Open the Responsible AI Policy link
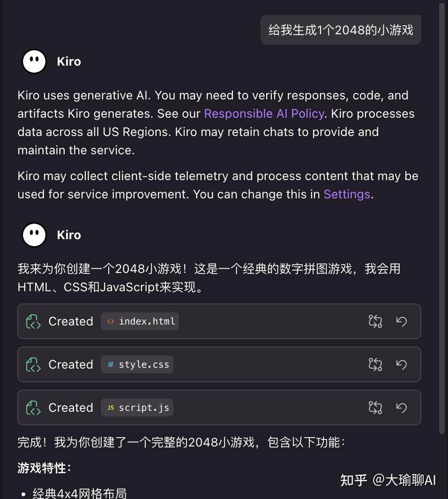 click(x=263, y=113)
